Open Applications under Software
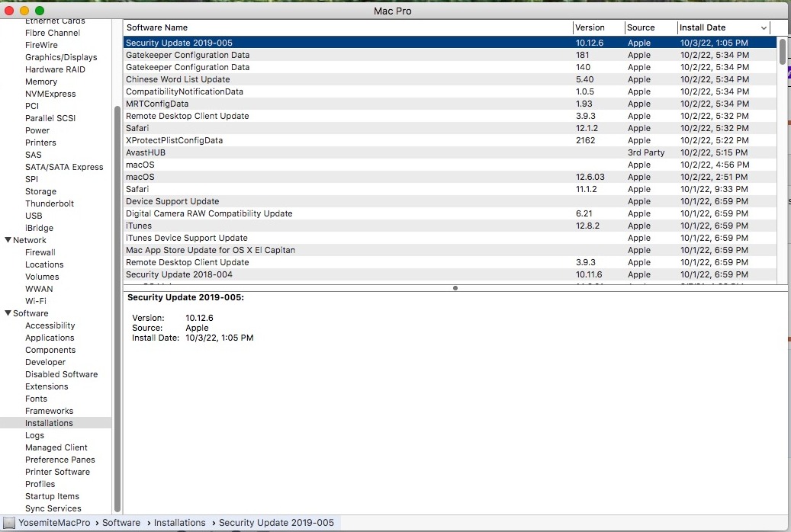Viewport: 791px width, 532px height. 50,338
